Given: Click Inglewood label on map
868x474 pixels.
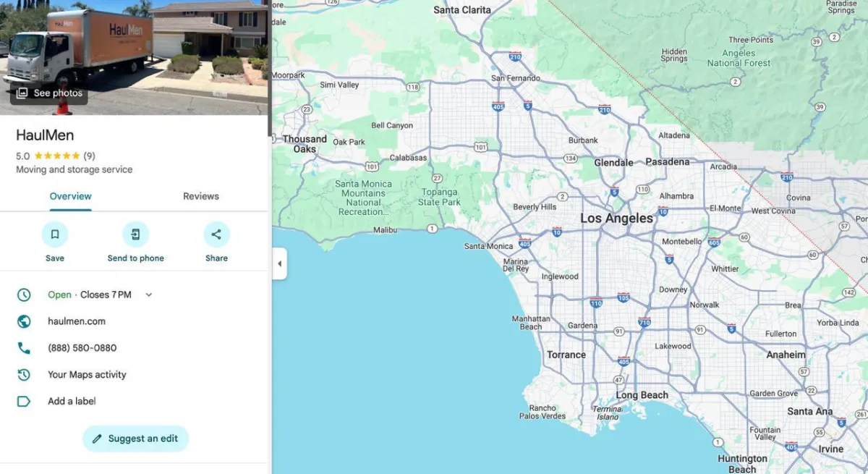Looking at the screenshot, I should click(x=560, y=276).
